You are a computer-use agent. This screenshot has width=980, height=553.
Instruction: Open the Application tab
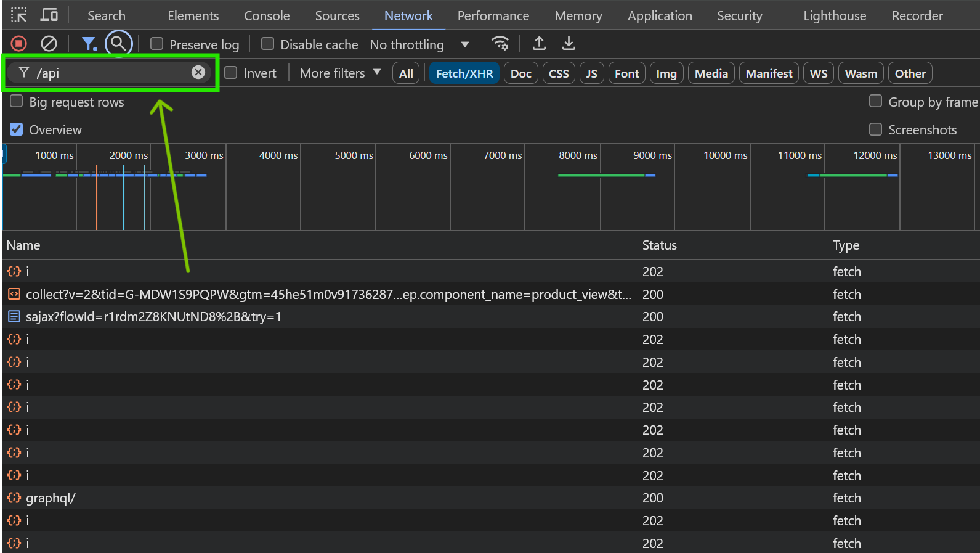(660, 16)
